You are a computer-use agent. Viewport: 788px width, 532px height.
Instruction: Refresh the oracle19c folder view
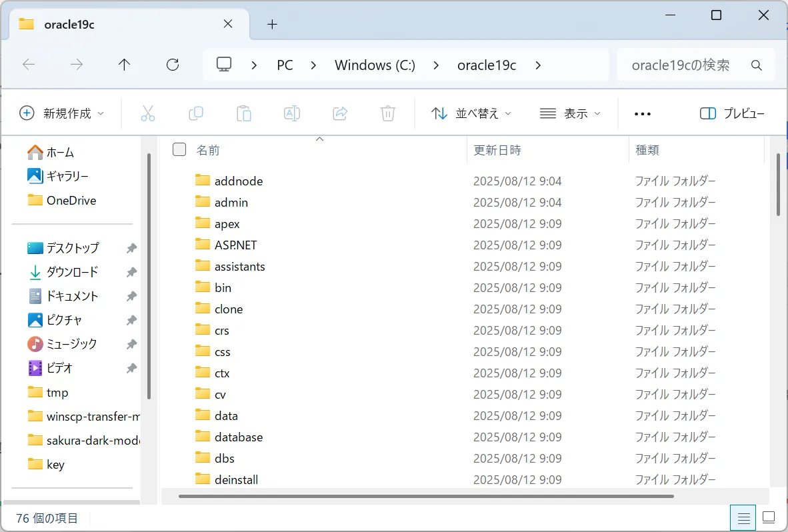pyautogui.click(x=173, y=64)
